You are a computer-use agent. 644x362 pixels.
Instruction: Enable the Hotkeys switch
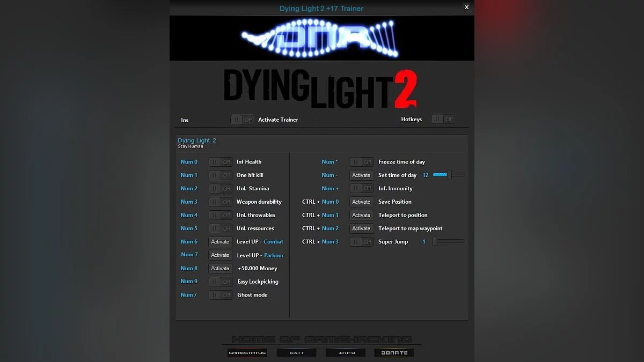pos(443,119)
